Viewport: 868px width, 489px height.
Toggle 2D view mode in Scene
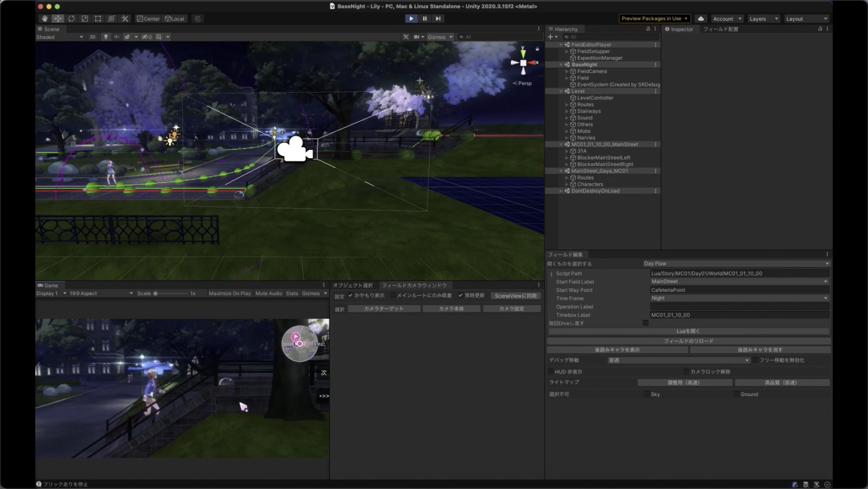click(x=92, y=37)
